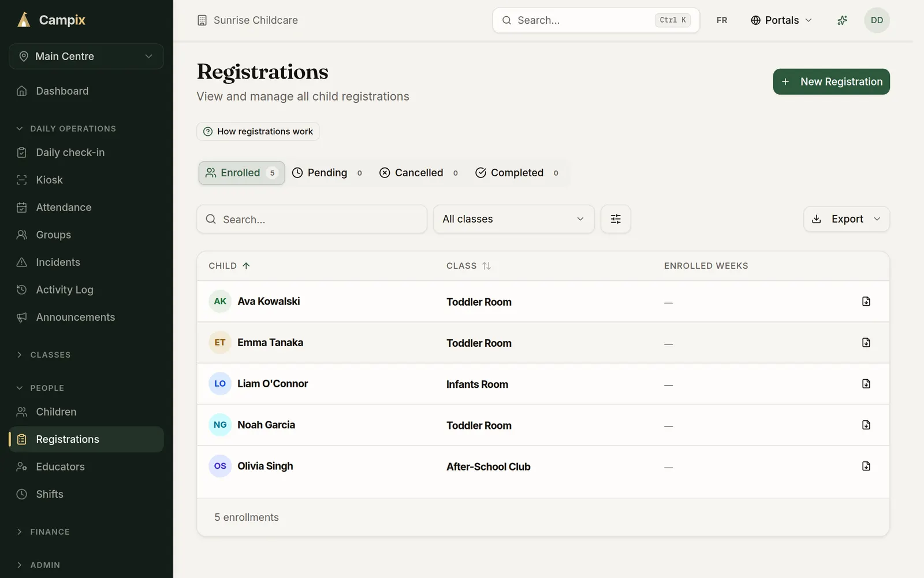Open Groups in the sidebar
This screenshot has height=578, width=924.
[86, 235]
